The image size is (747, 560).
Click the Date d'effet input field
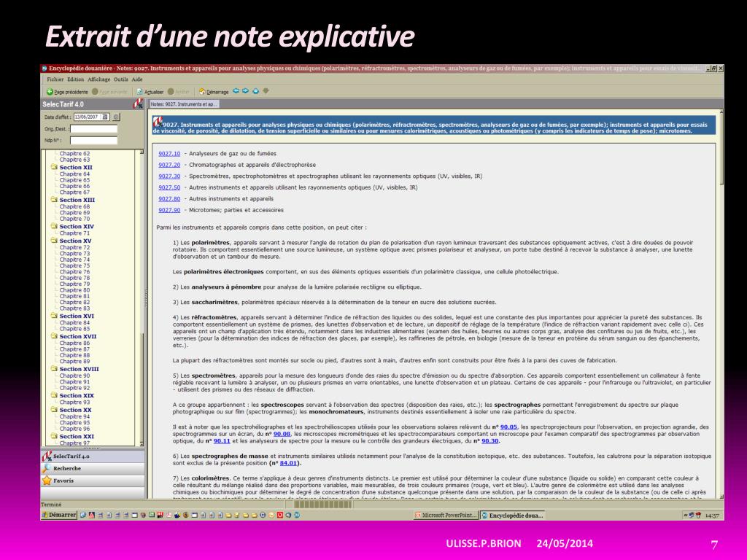[88, 117]
